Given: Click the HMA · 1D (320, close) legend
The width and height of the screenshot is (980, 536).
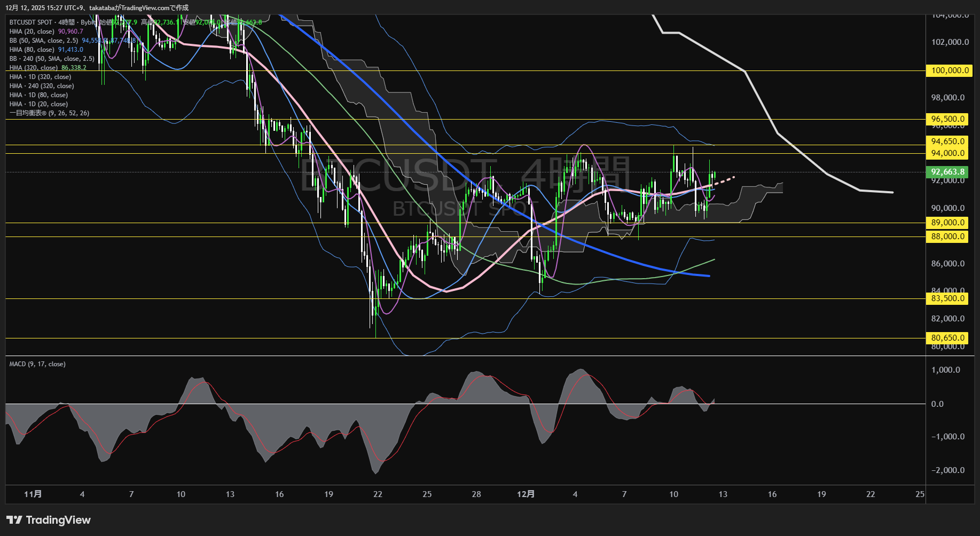Looking at the screenshot, I should click(x=40, y=77).
